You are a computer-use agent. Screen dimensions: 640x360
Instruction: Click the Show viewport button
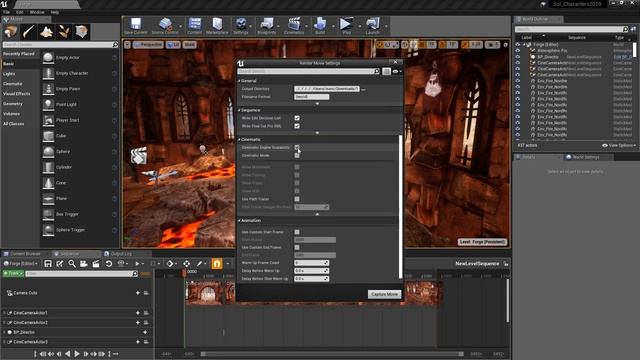point(189,44)
